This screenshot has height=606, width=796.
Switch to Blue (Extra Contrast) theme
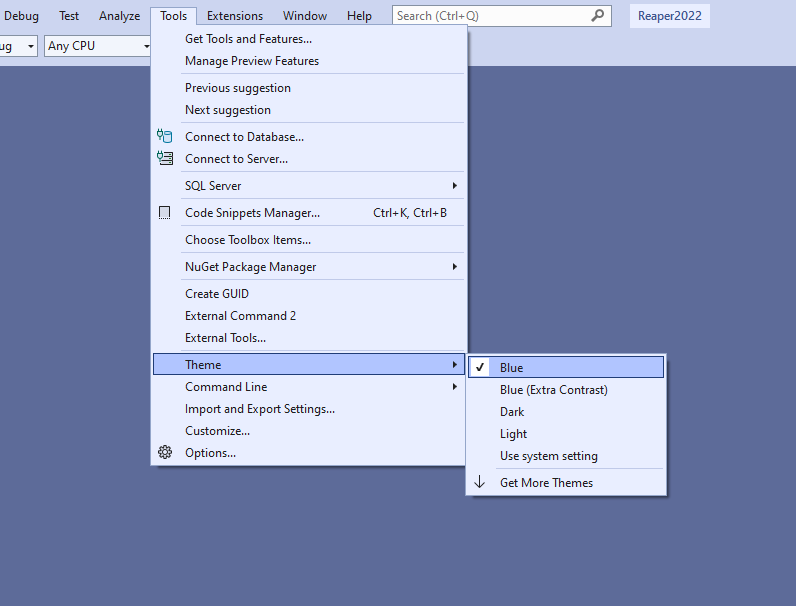coord(566,390)
